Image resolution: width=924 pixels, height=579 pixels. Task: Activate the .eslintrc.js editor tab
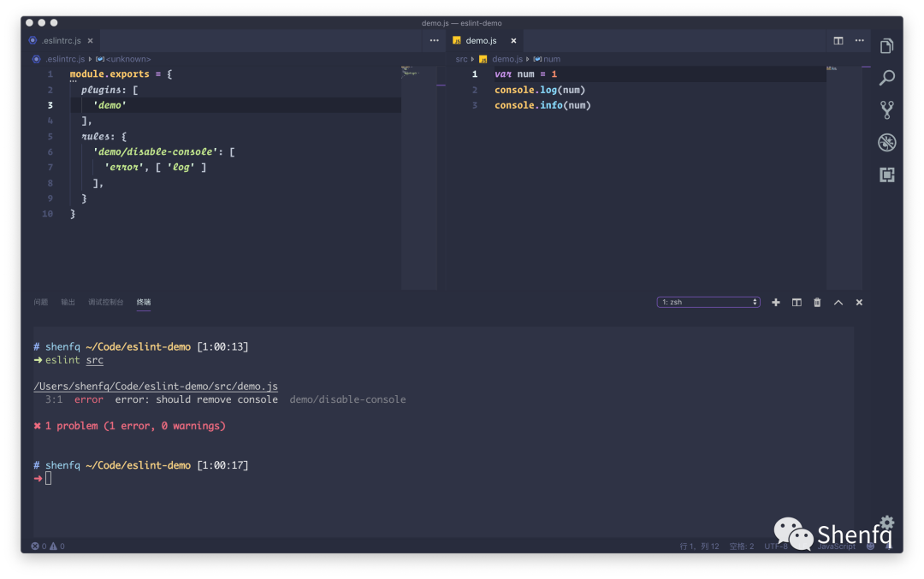tap(61, 41)
